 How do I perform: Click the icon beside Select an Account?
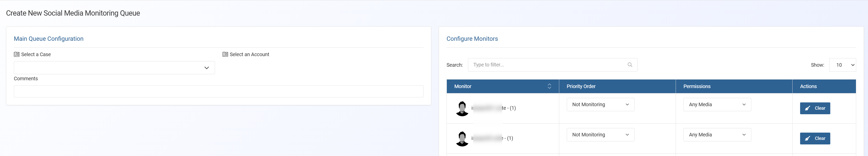pos(225,54)
